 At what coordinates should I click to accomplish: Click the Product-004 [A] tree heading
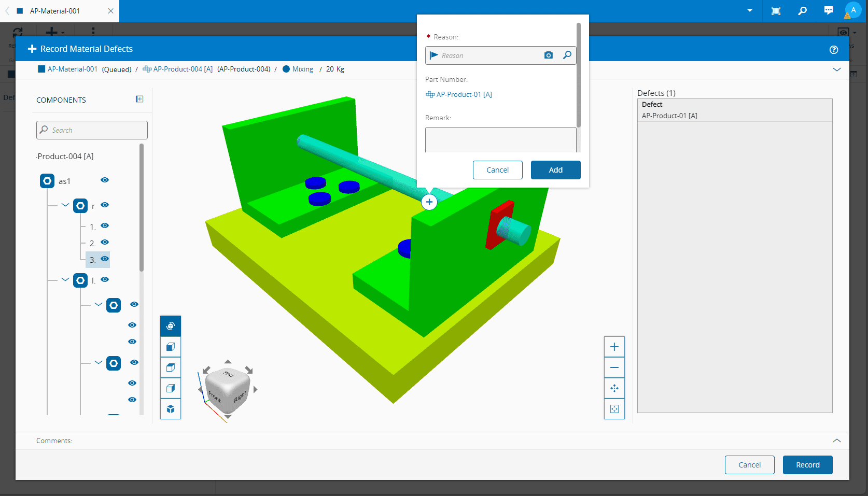[x=65, y=157]
